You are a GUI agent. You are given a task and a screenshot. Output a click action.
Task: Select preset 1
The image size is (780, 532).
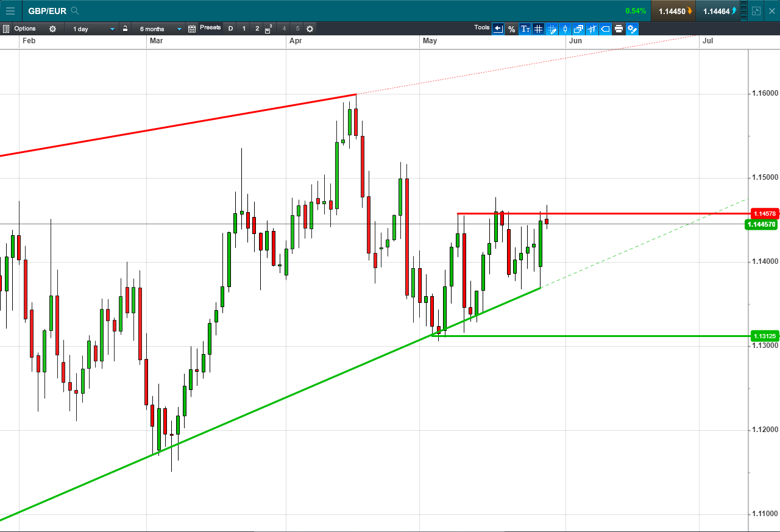coord(244,29)
